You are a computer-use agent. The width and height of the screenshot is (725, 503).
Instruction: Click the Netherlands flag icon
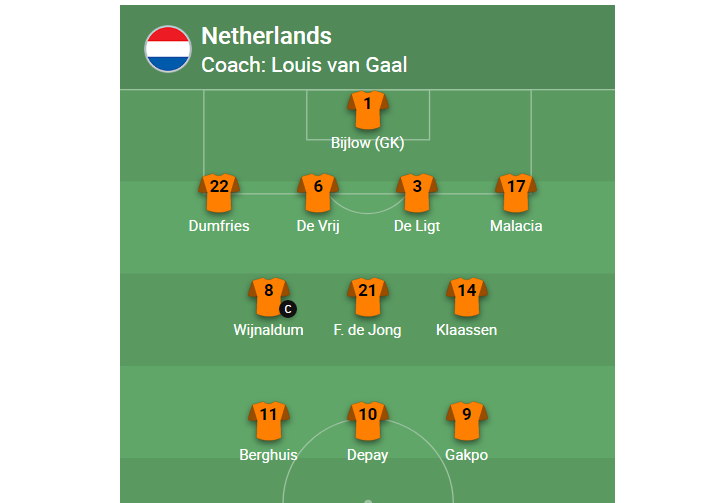[168, 49]
